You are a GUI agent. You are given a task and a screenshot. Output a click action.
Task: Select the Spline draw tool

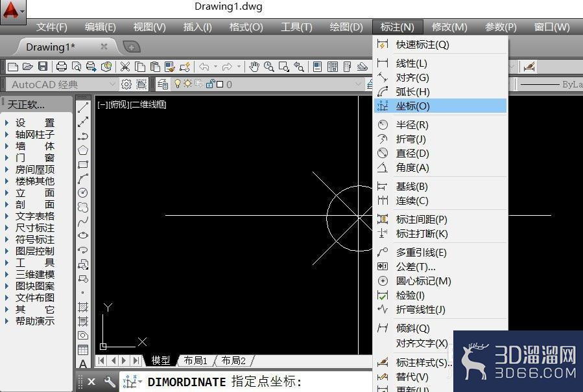(83, 222)
